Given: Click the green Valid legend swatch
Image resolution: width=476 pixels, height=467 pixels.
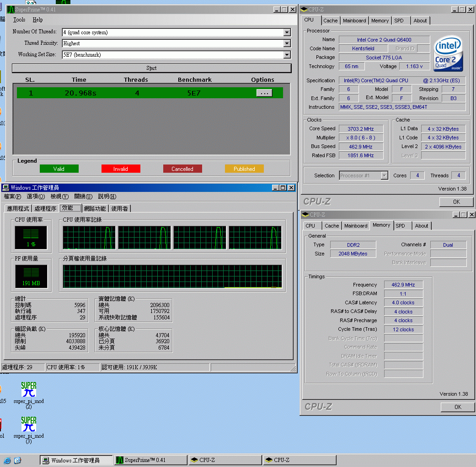Looking at the screenshot, I should point(59,169).
